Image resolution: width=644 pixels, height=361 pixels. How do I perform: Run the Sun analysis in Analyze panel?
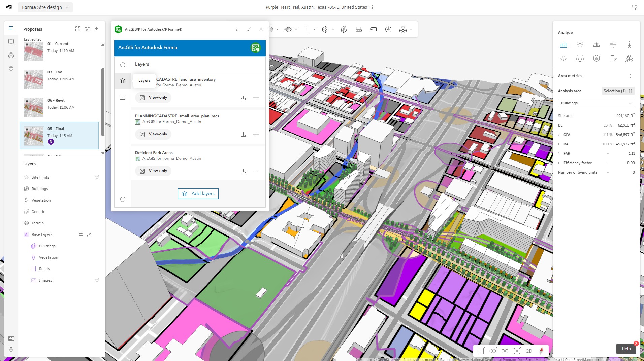pyautogui.click(x=580, y=44)
